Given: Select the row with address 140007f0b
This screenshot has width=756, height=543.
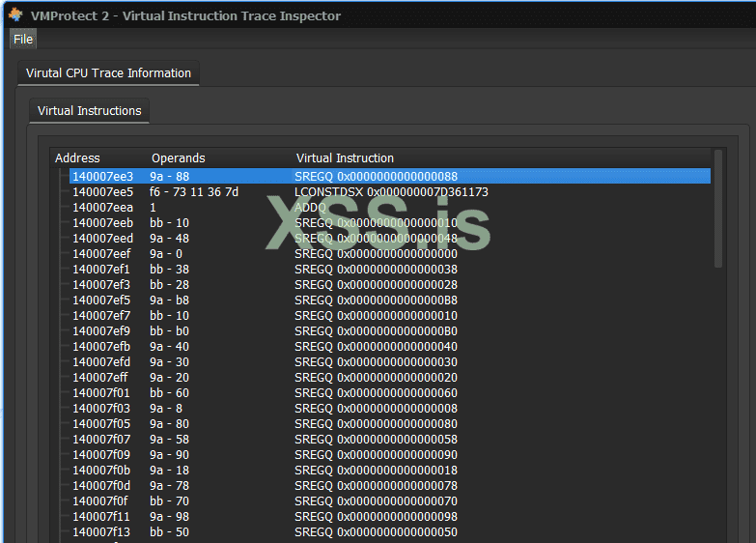Looking at the screenshot, I should pos(389,470).
